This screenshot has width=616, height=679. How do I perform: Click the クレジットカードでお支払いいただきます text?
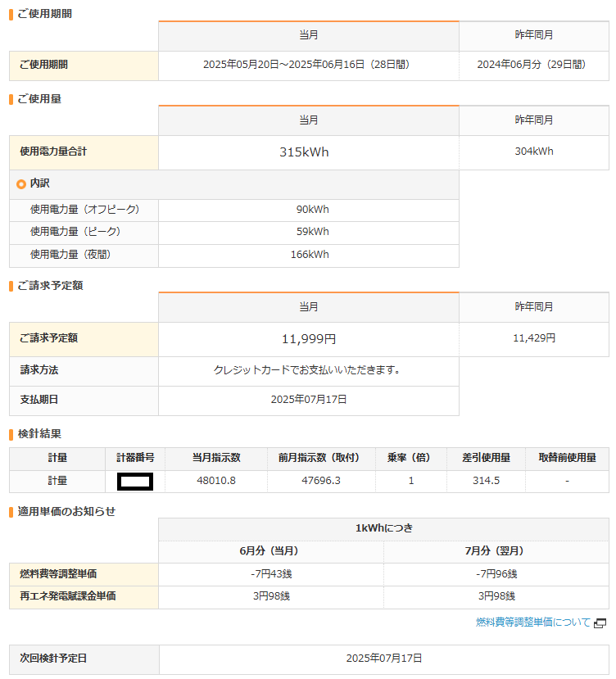point(306,370)
